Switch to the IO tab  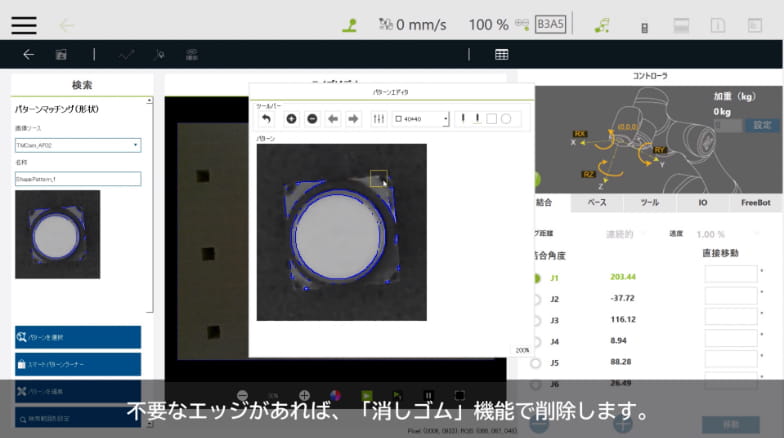pos(702,202)
